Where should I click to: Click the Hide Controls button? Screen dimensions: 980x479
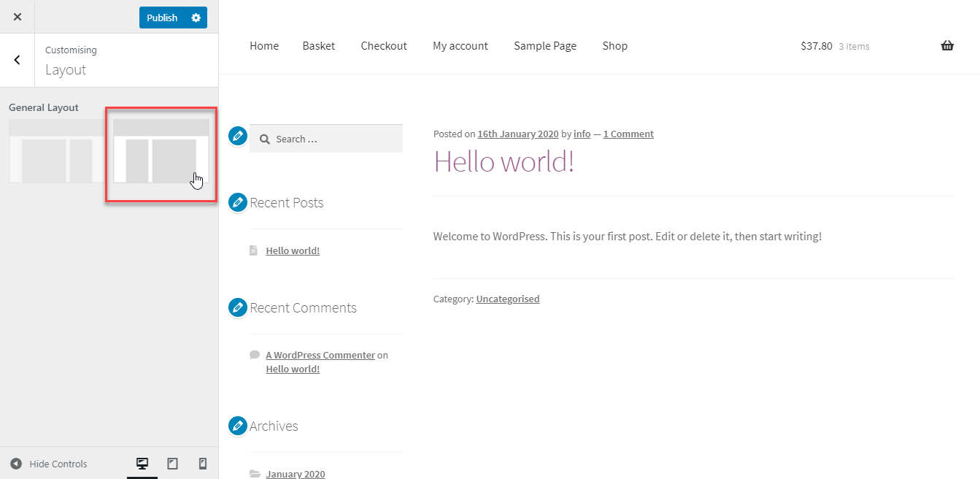coord(49,464)
